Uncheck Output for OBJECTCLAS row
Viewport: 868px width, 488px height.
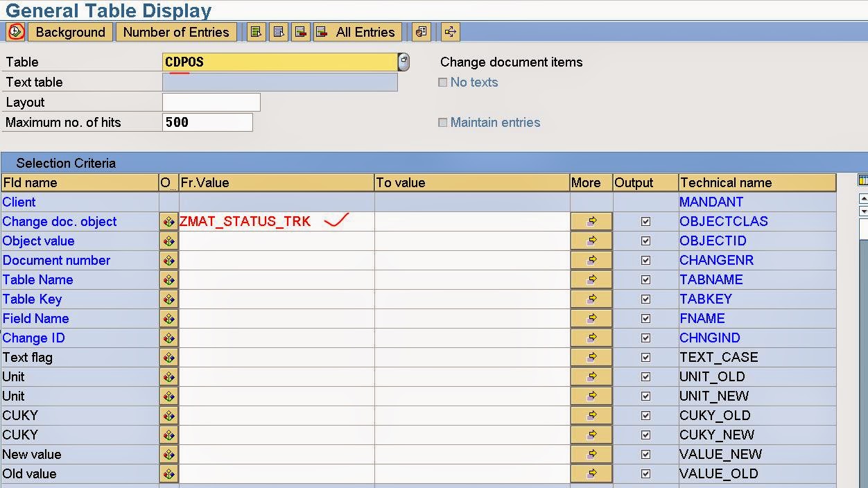[645, 221]
